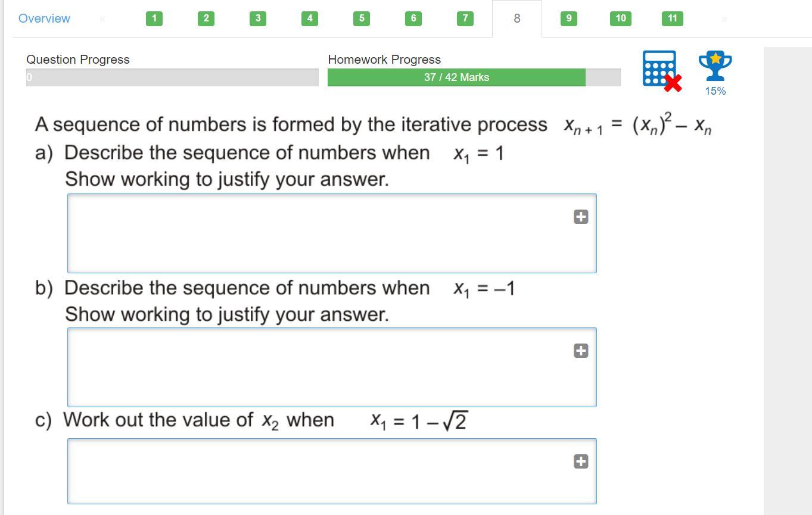Screen dimensions: 812x515
Task: Expand part b answer box with plus icon
Action: click(581, 351)
